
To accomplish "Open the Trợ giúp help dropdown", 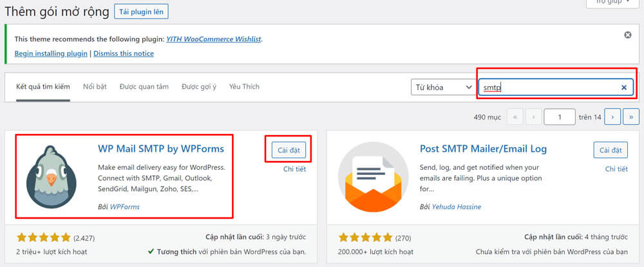I will (x=613, y=3).
